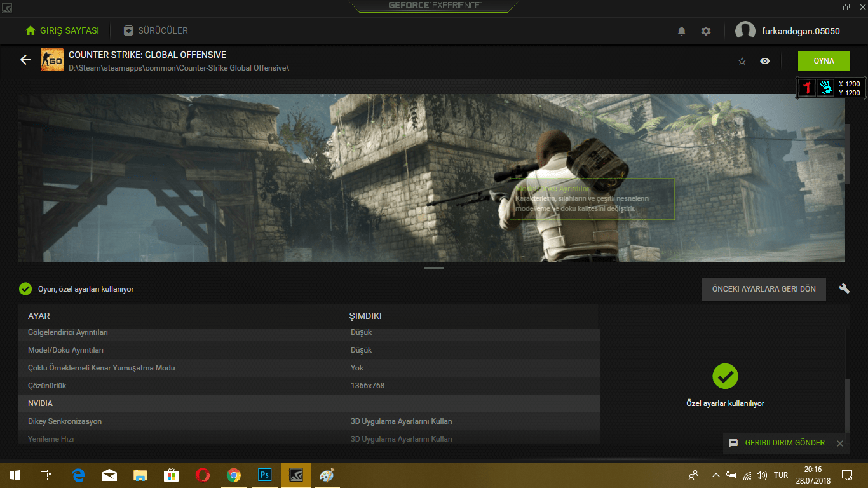
Task: Click the large green checkmark status icon
Action: (725, 376)
